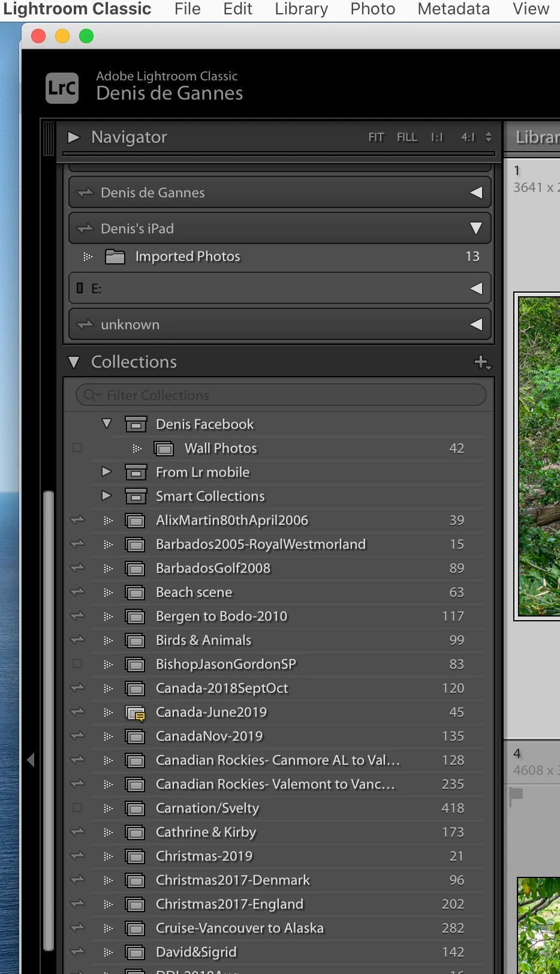The width and height of the screenshot is (560, 974).
Task: Collapse the Denis Facebook collection set
Action: click(x=107, y=423)
